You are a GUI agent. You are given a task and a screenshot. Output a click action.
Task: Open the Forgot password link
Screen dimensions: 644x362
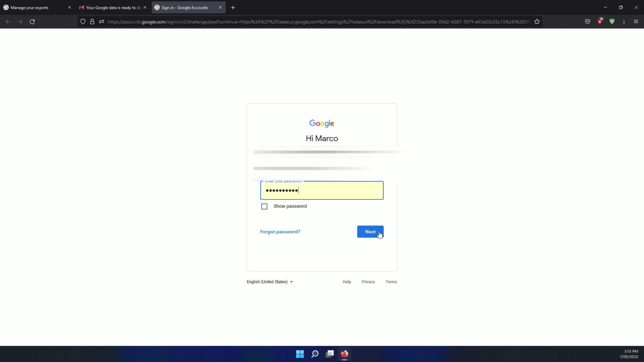pyautogui.click(x=280, y=232)
